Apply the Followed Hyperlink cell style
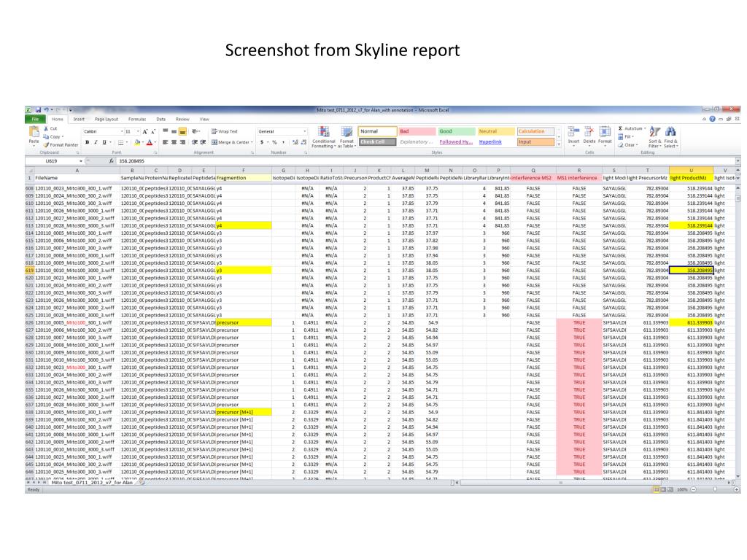This screenshot has height=560, width=747. coord(455,142)
